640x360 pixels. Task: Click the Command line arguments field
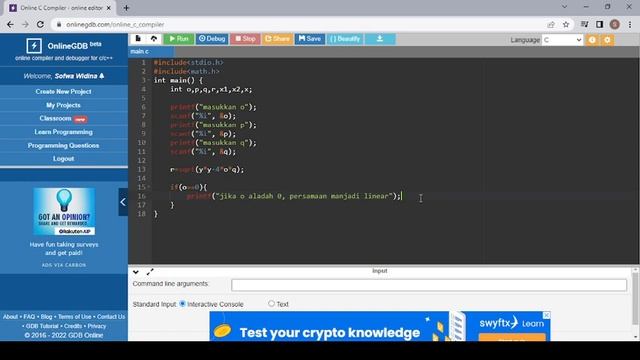click(x=429, y=285)
